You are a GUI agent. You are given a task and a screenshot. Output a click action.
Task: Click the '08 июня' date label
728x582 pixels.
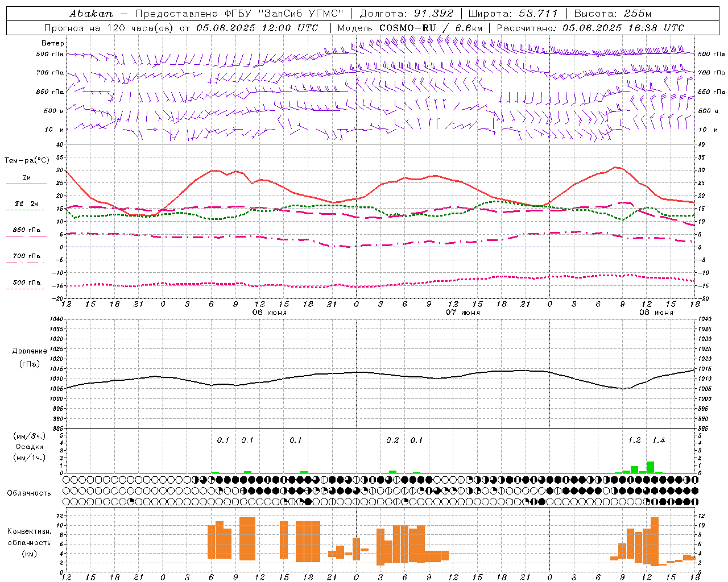click(x=656, y=313)
